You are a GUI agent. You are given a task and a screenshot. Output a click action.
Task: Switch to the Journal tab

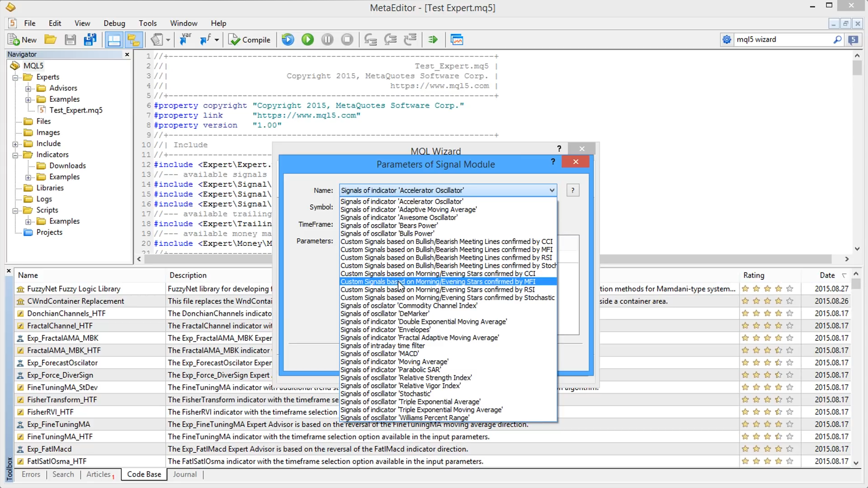[x=184, y=474]
